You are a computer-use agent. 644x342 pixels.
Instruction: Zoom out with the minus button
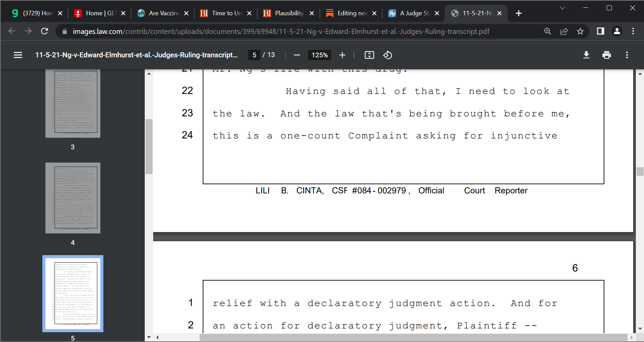tap(297, 55)
